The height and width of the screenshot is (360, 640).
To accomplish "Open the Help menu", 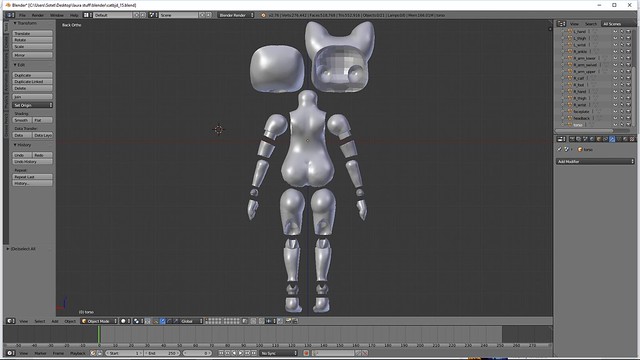I will (74, 15).
